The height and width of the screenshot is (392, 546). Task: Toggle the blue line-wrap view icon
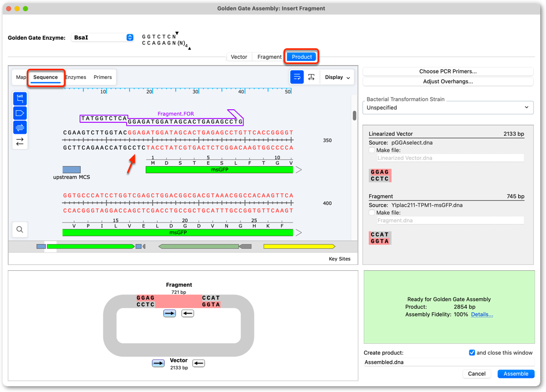297,77
